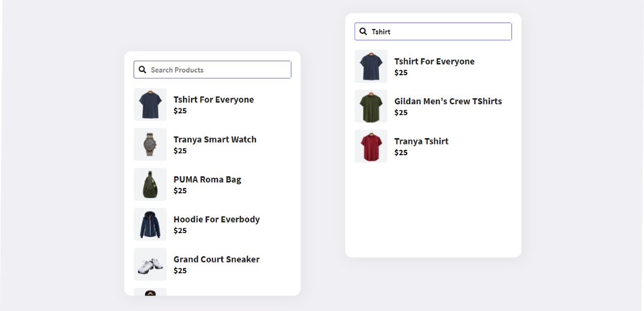Open the Hoodie For Everbody product image

coord(150,224)
